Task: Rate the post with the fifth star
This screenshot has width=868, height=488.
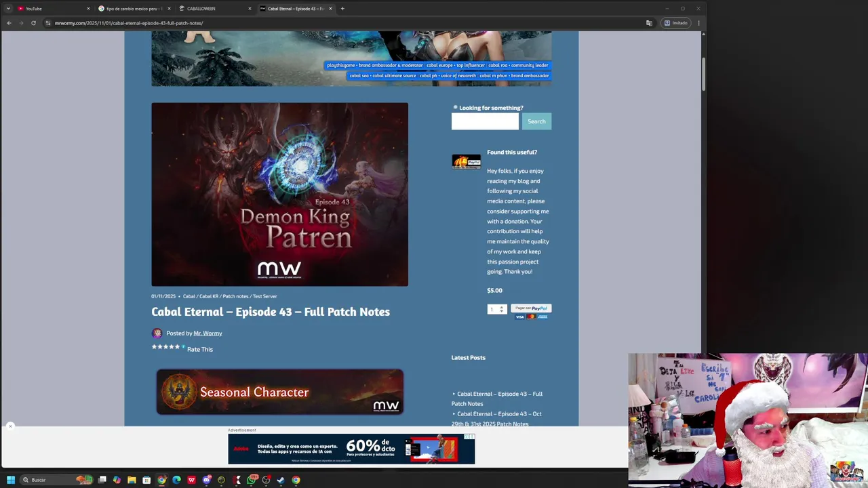Action: 178,347
